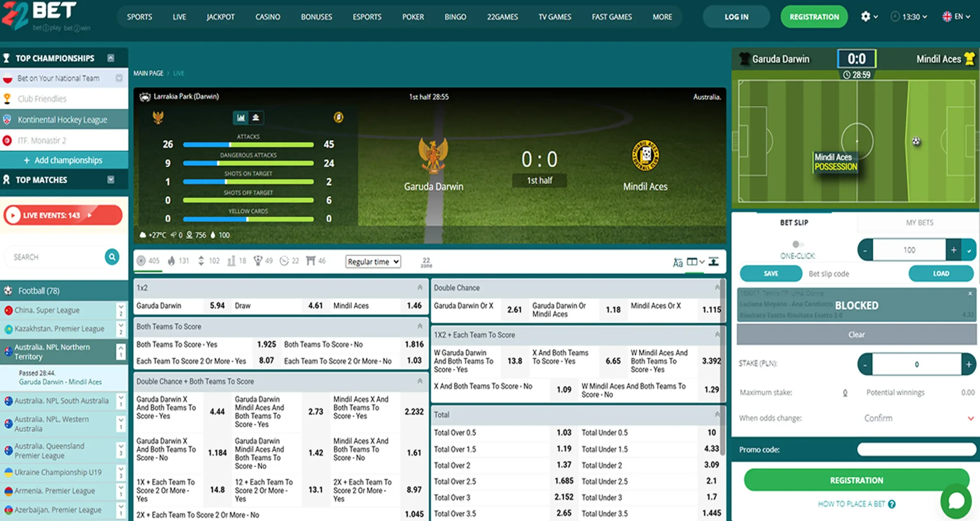980x521 pixels.
Task: Click the Live Events: 143 button
Action: [63, 215]
